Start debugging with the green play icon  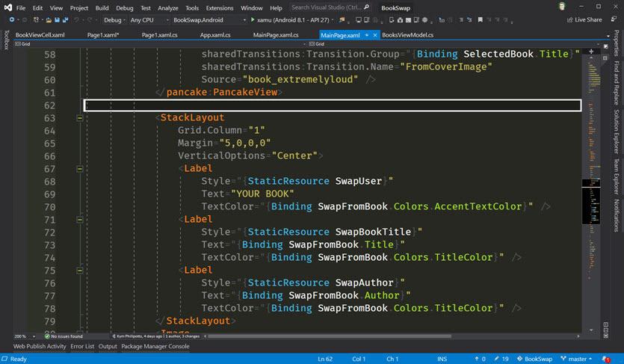253,19
